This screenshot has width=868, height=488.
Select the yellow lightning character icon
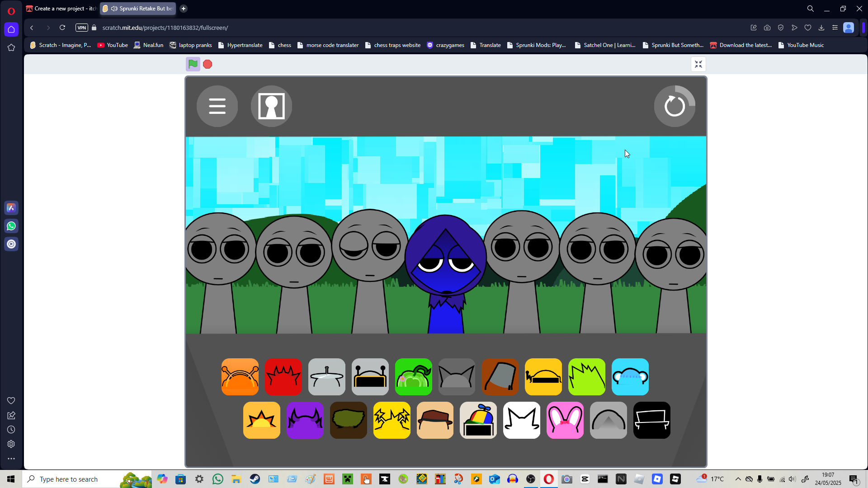[392, 420]
